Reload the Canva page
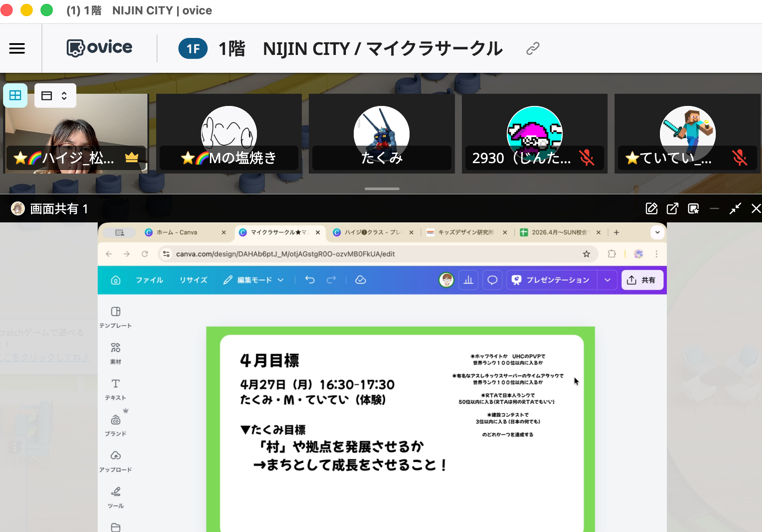The height and width of the screenshot is (532, 762). (x=145, y=254)
